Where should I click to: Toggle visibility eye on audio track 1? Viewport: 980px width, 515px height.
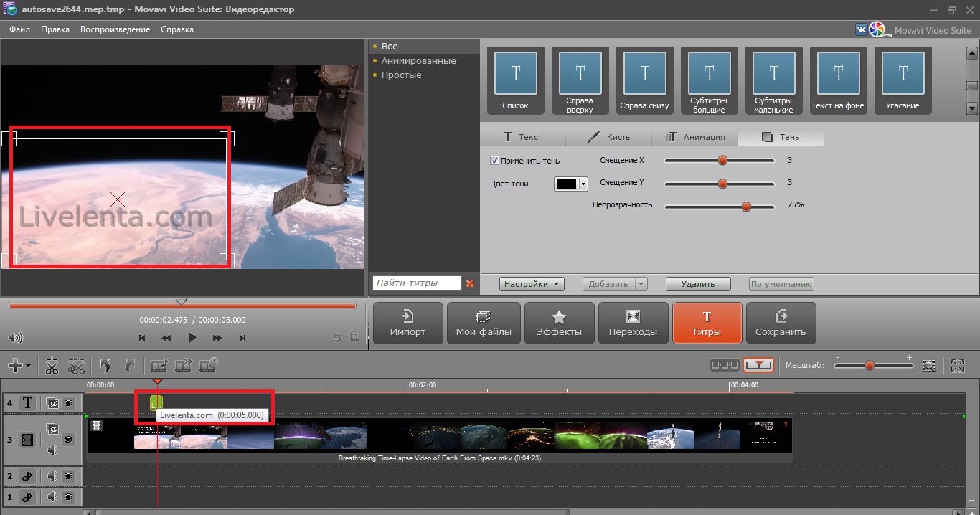pyautogui.click(x=68, y=496)
